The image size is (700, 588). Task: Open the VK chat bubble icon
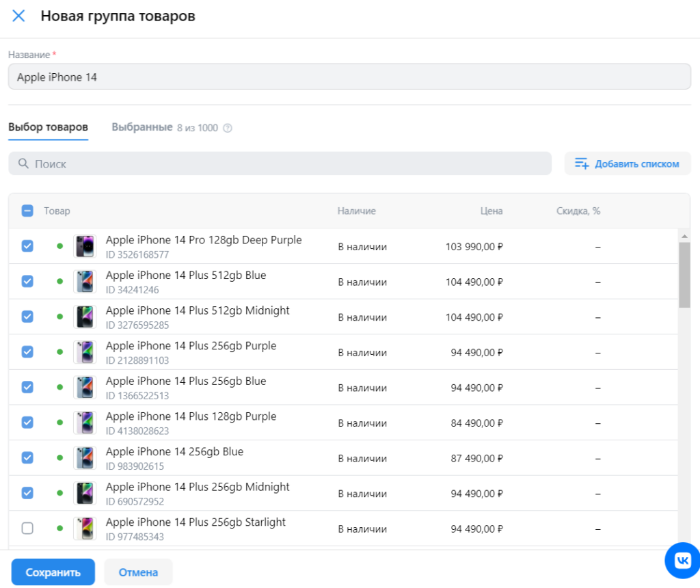click(x=683, y=561)
